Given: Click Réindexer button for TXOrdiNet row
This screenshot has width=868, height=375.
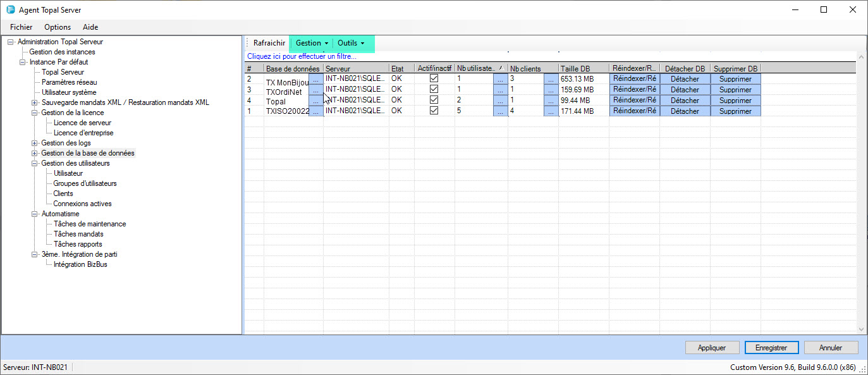Looking at the screenshot, I should 634,90.
